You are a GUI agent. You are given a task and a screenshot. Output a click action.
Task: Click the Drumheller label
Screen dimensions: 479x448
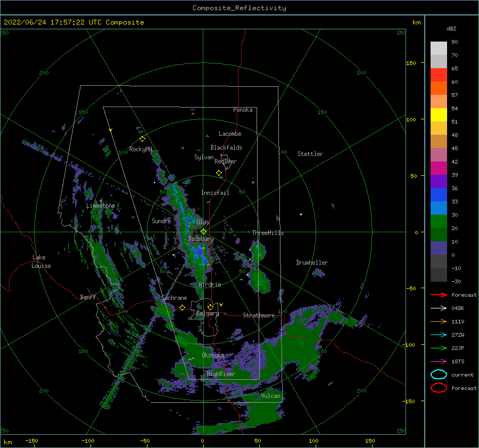[x=312, y=263]
